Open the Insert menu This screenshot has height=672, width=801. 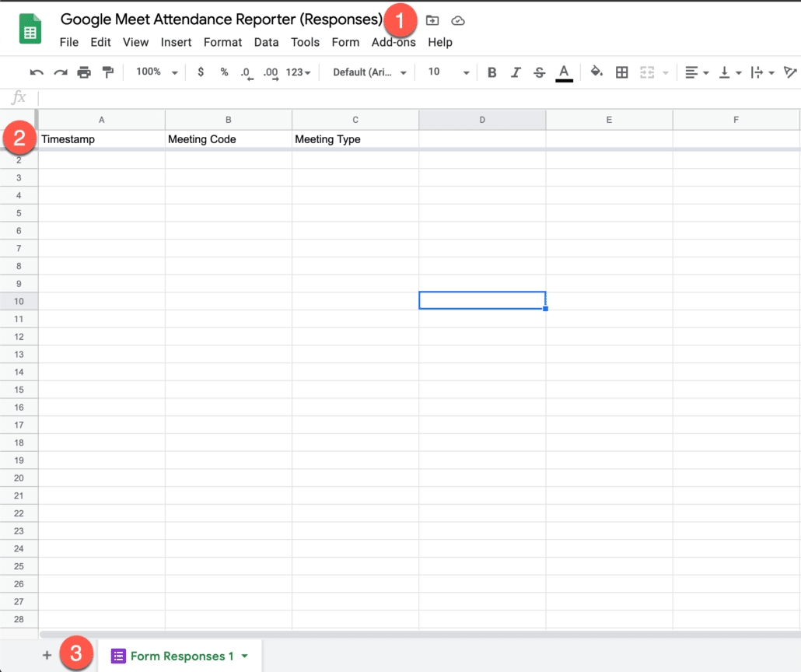pyautogui.click(x=176, y=43)
